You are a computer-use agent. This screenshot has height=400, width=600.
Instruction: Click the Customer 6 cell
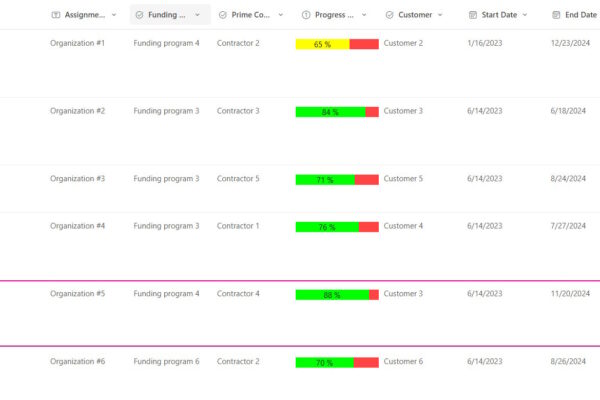tap(403, 362)
